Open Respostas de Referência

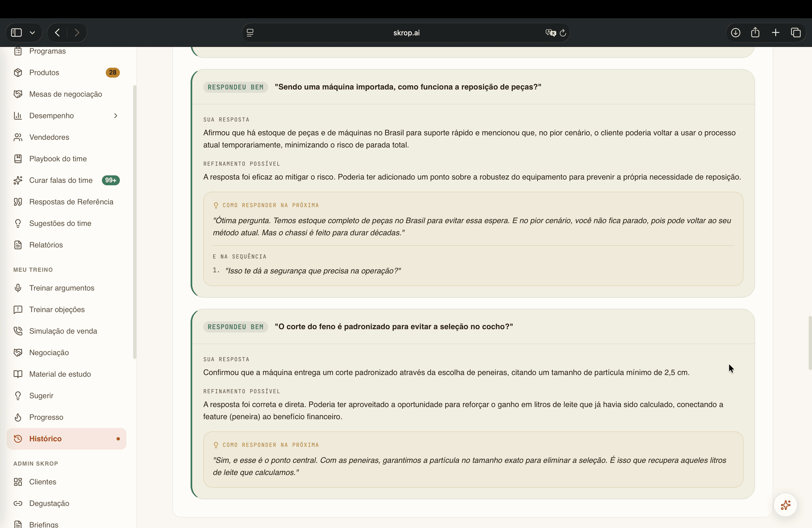tap(67, 202)
